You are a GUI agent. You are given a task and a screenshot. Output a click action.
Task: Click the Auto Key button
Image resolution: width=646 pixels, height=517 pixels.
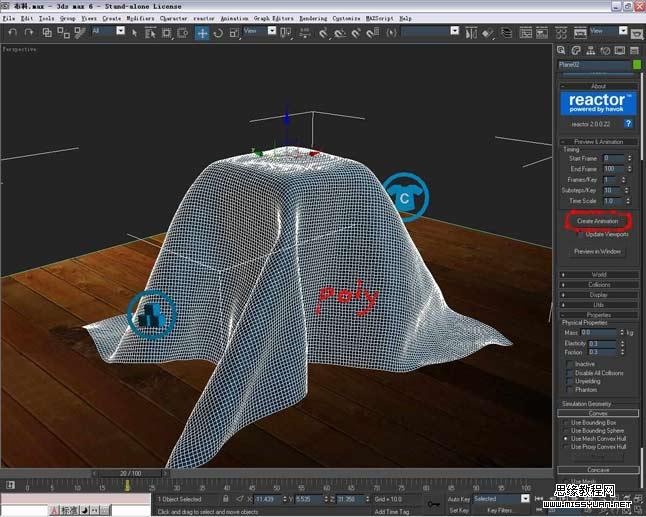tap(459, 499)
